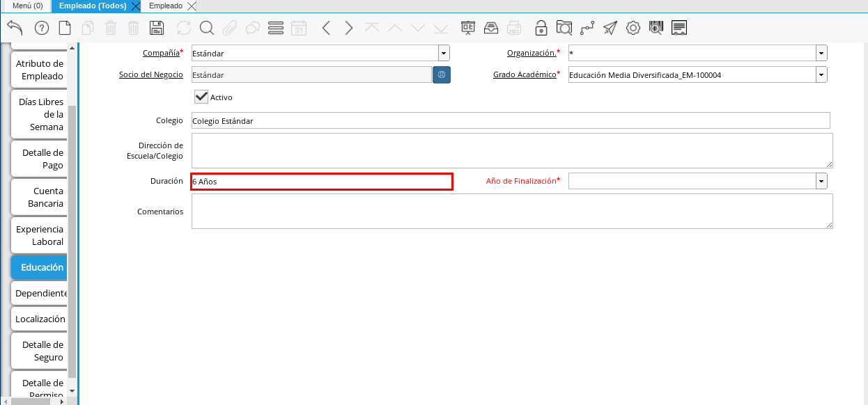Click the side tab list horizontal scrollbar
The image size is (868, 405).
[31, 401]
